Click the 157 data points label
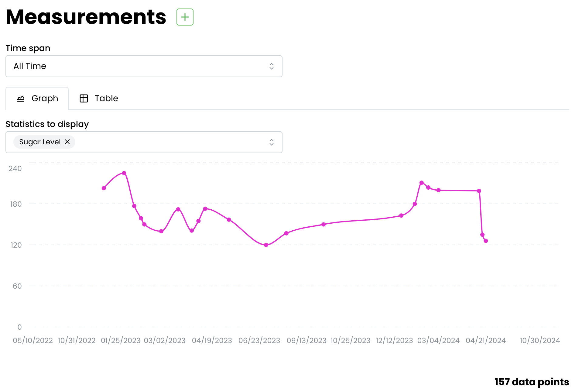The width and height of the screenshot is (579, 392). click(532, 382)
